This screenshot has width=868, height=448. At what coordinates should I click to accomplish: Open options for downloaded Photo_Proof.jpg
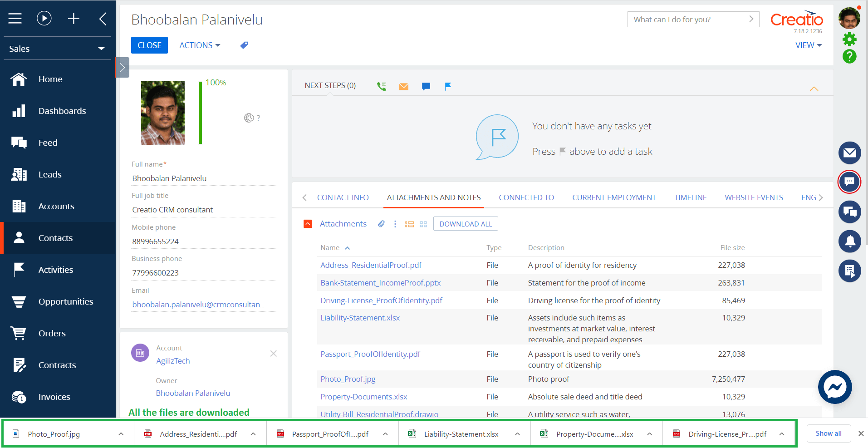(x=121, y=434)
